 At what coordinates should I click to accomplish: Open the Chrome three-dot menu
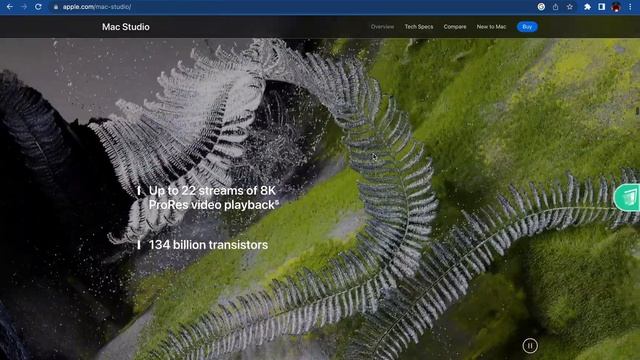click(630, 7)
